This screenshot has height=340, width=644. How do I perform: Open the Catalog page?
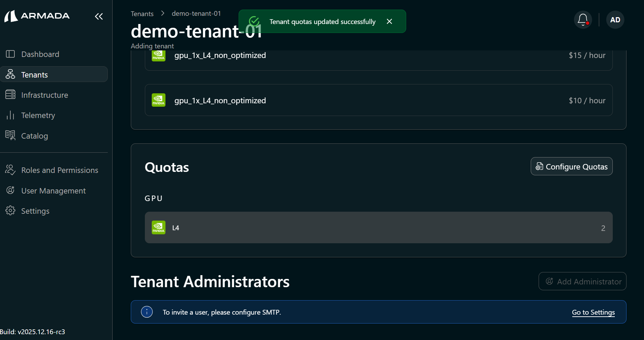[34, 136]
